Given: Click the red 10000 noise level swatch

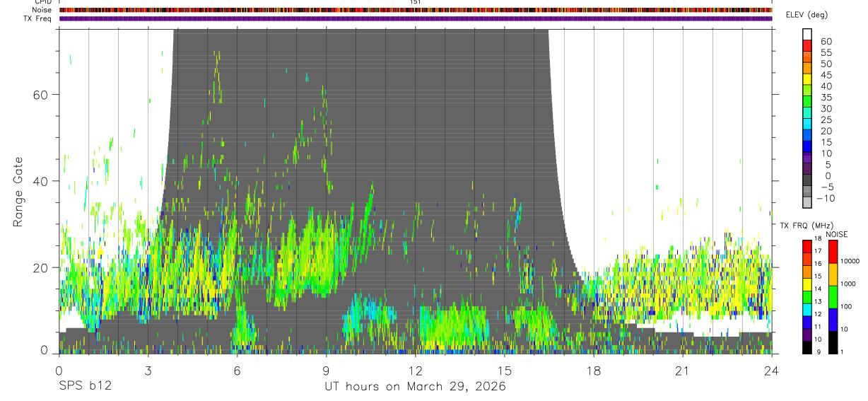Looking at the screenshot, I should tap(832, 252).
